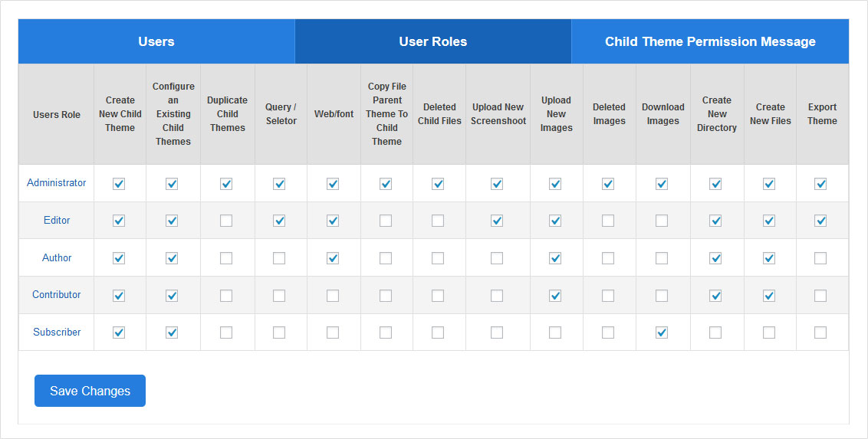Viewport: 868px width, 439px height.
Task: Uncheck Web/font for Author
Action: point(333,258)
